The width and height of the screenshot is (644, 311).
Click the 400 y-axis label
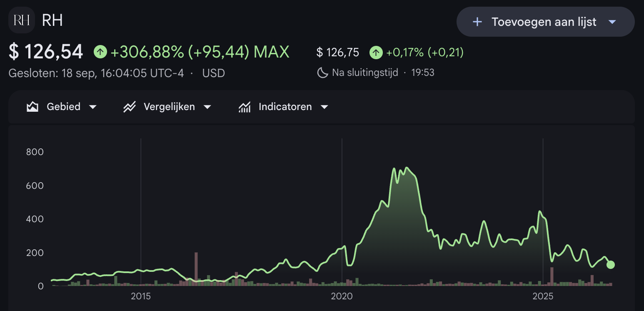35,219
